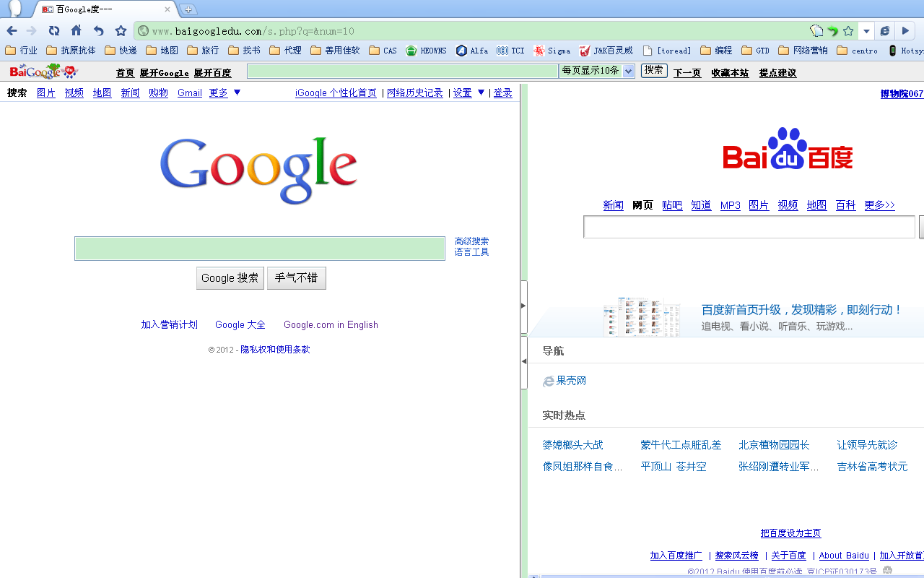Click the 手气不错 button

(x=296, y=278)
